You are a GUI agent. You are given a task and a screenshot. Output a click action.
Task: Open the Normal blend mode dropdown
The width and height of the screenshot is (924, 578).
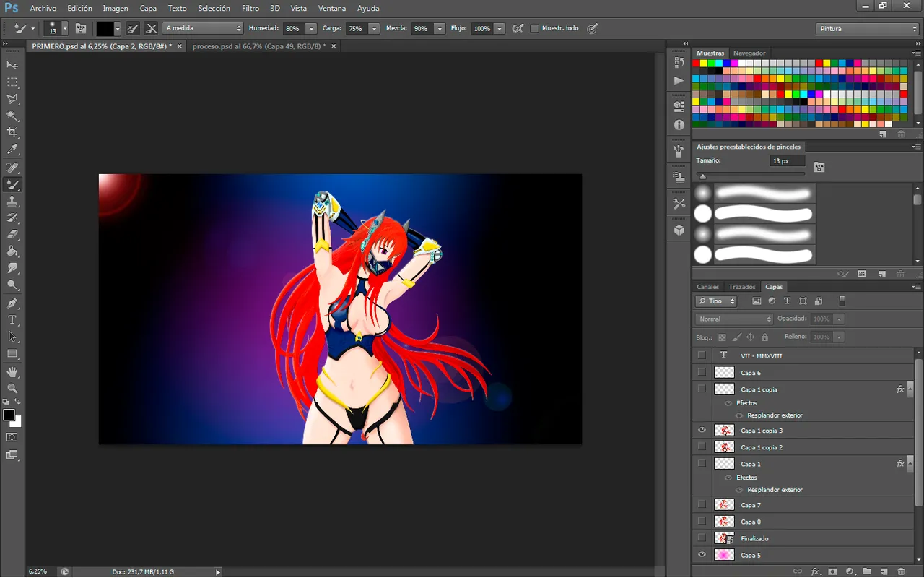pyautogui.click(x=734, y=319)
